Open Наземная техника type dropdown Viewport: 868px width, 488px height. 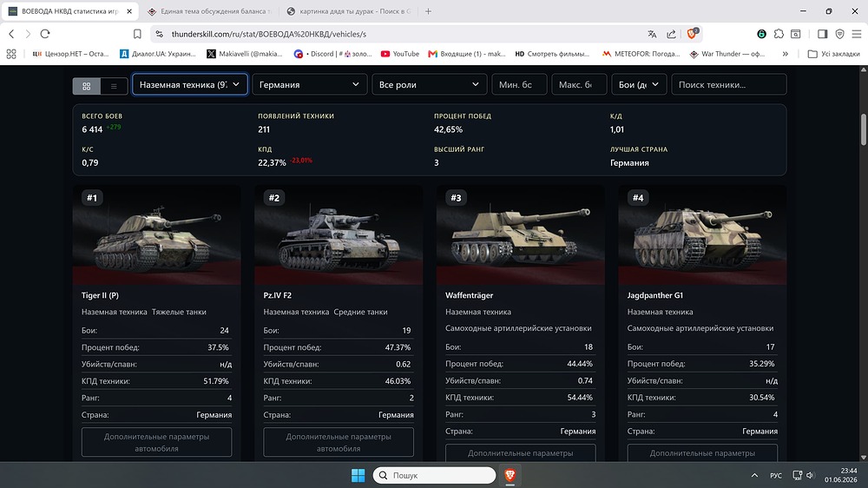pyautogui.click(x=190, y=85)
